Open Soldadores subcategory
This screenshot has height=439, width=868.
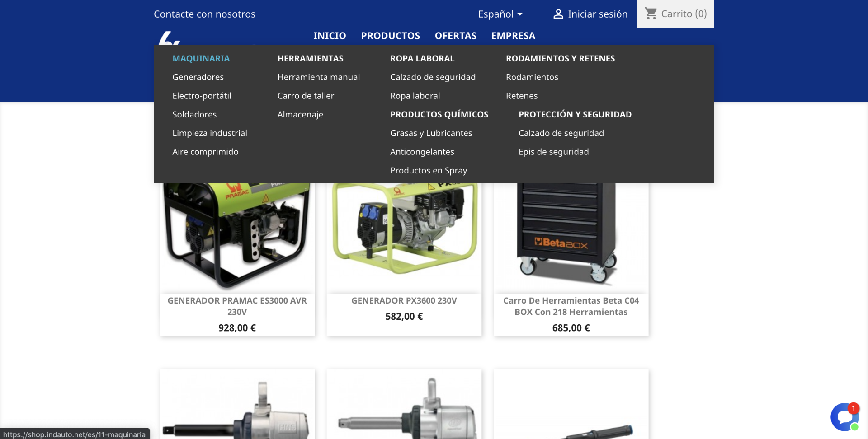pyautogui.click(x=194, y=114)
